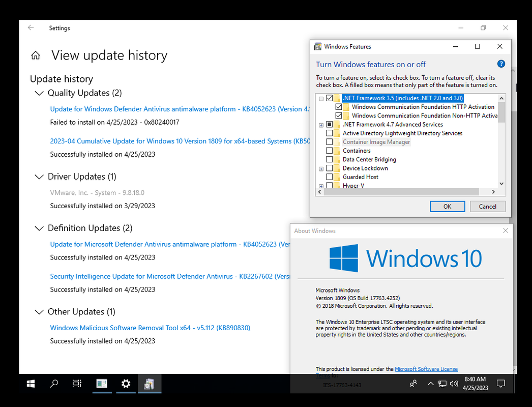Open the Windows Features help icon
532x407 pixels.
coord(501,64)
